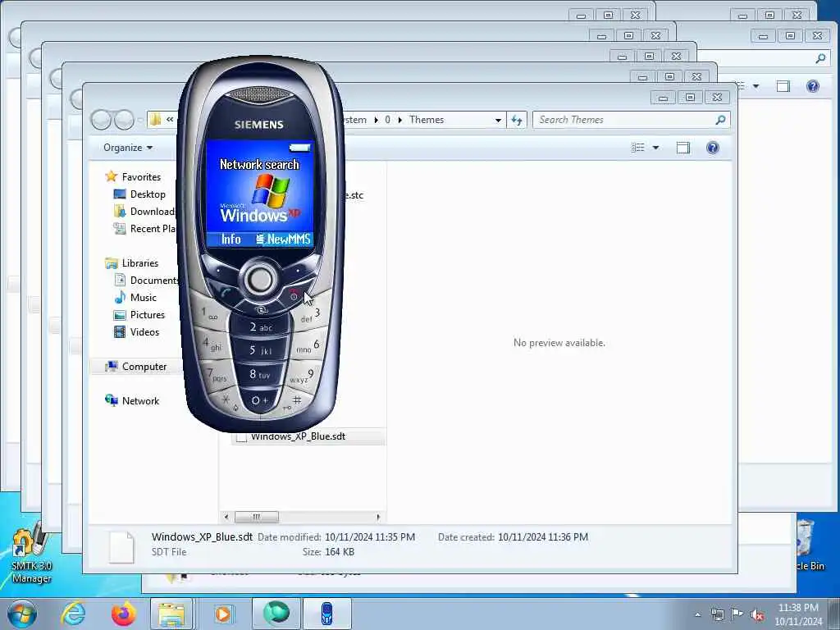Open the Organize dropdown menu

pyautogui.click(x=127, y=148)
